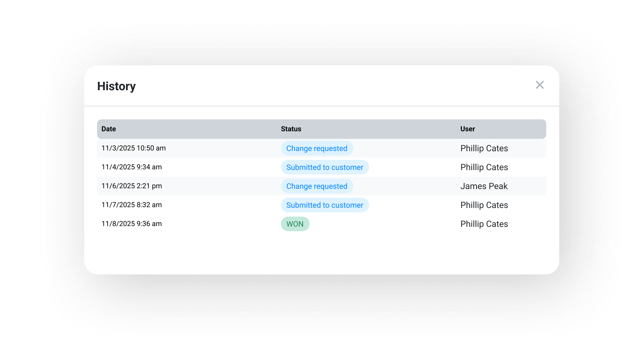Close the History dialog with X icon
This screenshot has width=644, height=343.
(540, 85)
